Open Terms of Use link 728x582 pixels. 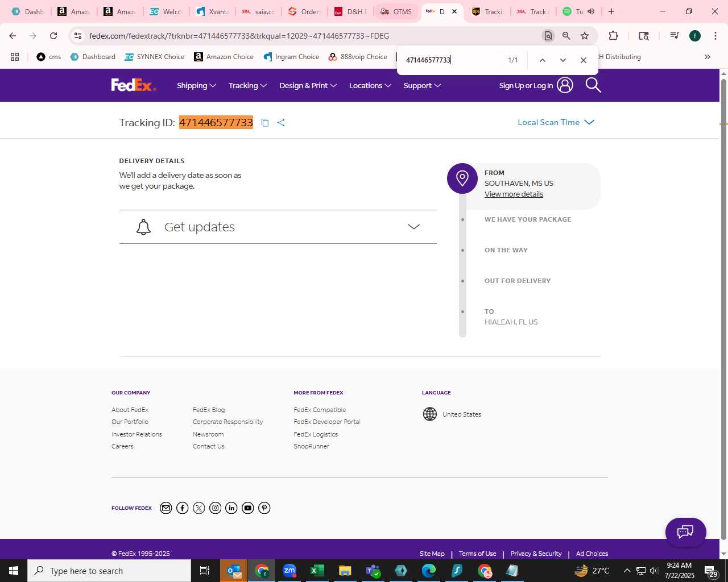(478, 554)
